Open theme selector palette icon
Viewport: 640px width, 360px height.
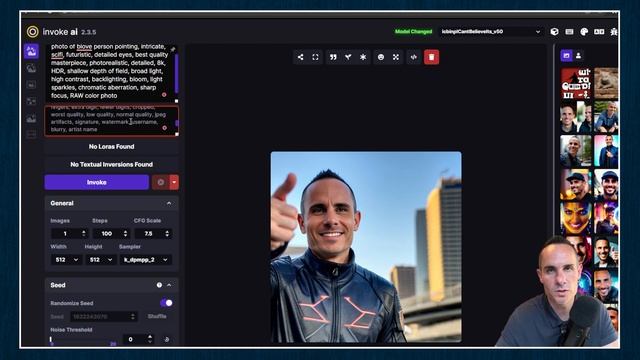584,32
